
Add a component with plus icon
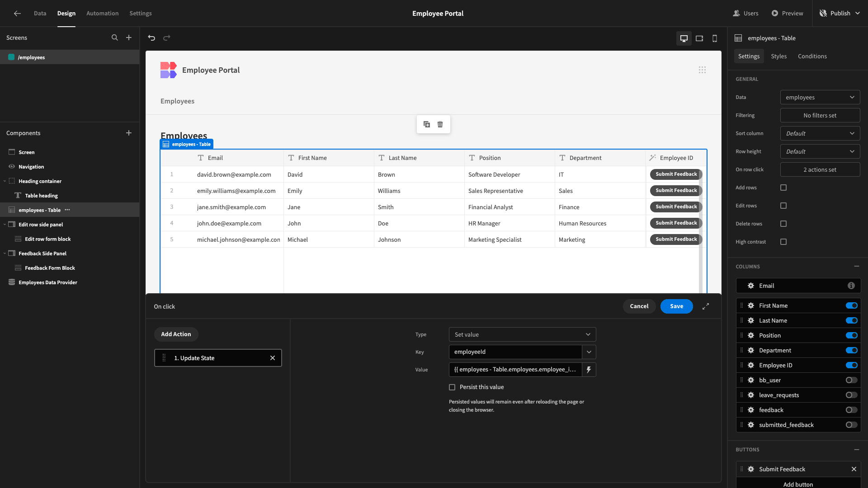coord(129,133)
